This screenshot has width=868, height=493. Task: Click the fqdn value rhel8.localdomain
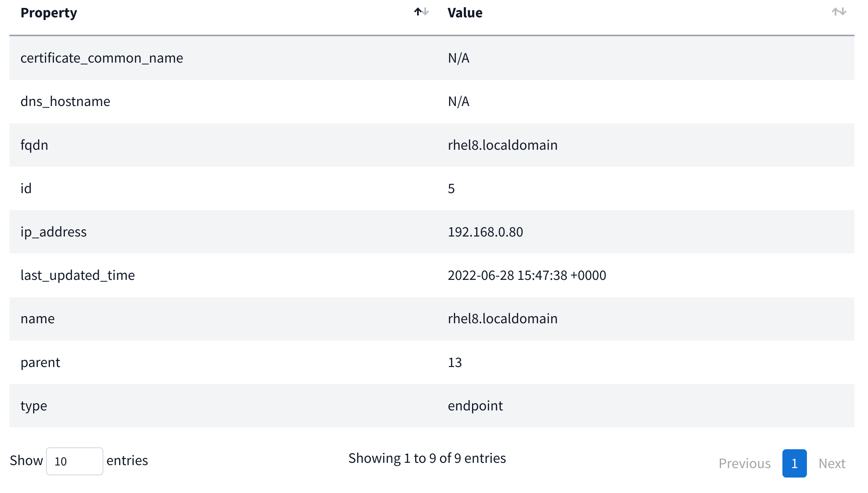click(502, 145)
